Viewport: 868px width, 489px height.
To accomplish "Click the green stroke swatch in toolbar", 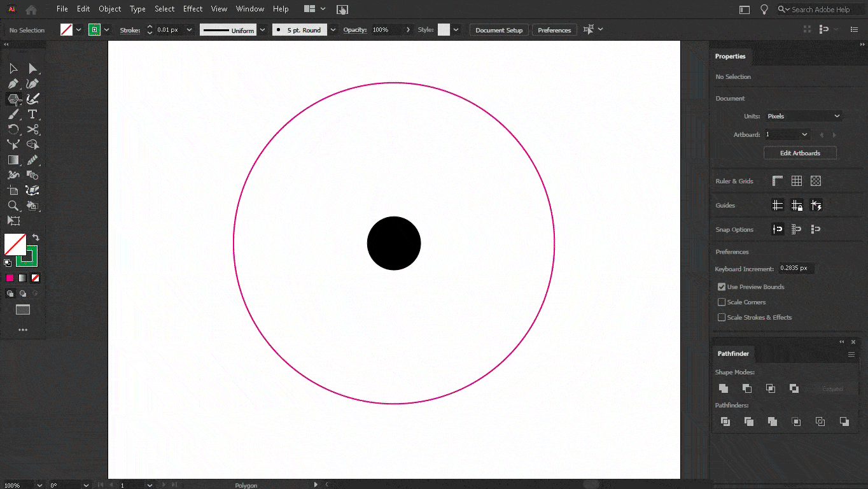I will click(x=27, y=256).
